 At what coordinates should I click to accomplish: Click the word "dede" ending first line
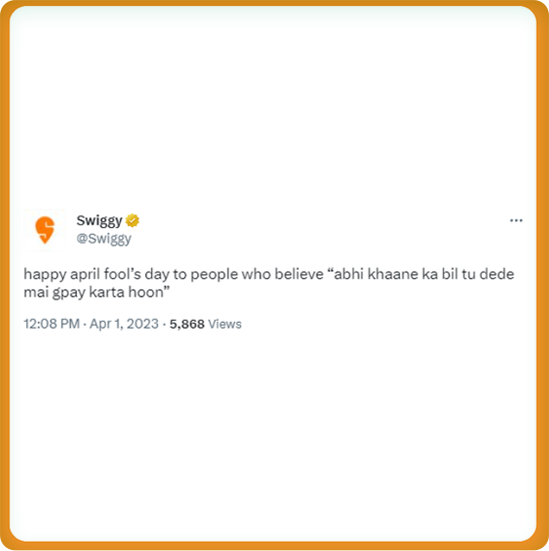click(497, 274)
